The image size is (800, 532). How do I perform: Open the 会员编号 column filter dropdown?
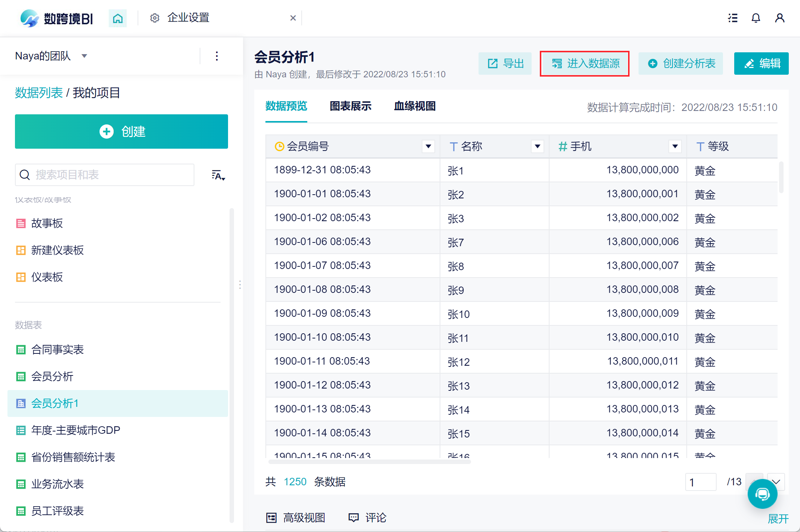point(428,146)
